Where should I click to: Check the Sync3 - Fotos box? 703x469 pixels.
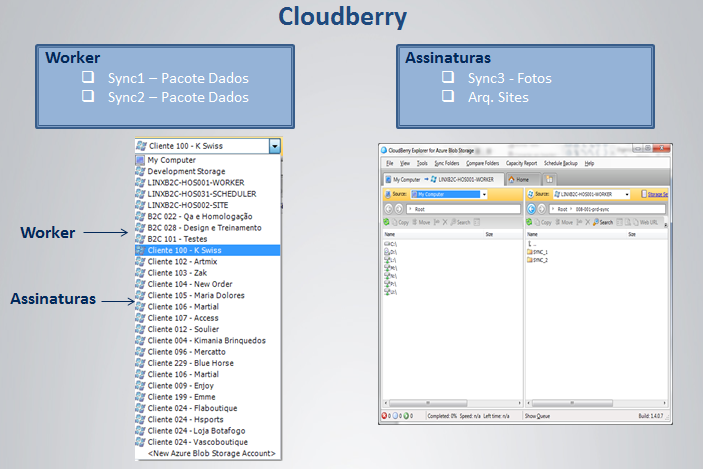tap(448, 77)
